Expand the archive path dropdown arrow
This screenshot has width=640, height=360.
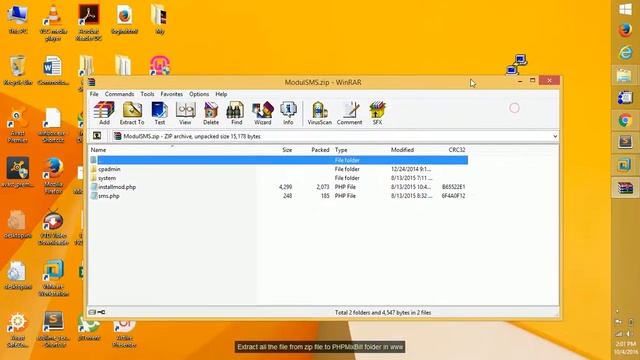pyautogui.click(x=555, y=136)
